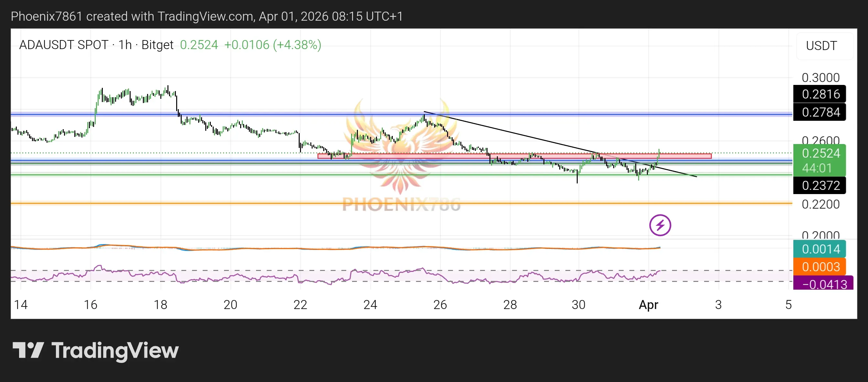
Task: Click the 1h interval in chart title
Action: click(125, 45)
